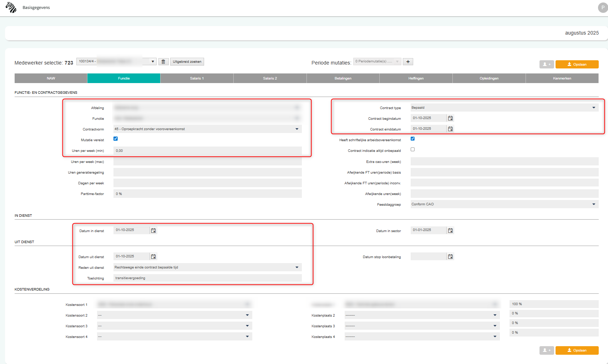The image size is (608, 364).
Task: Open calendar for Contract einddatum
Action: point(450,129)
